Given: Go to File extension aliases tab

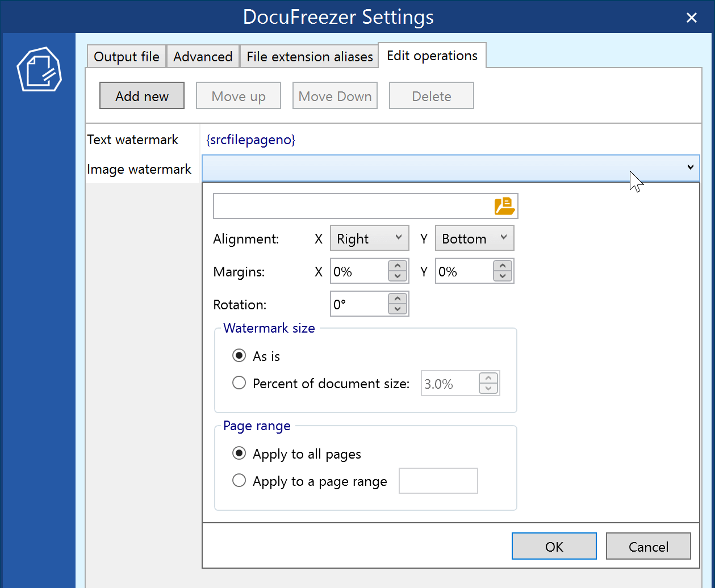Looking at the screenshot, I should click(310, 57).
